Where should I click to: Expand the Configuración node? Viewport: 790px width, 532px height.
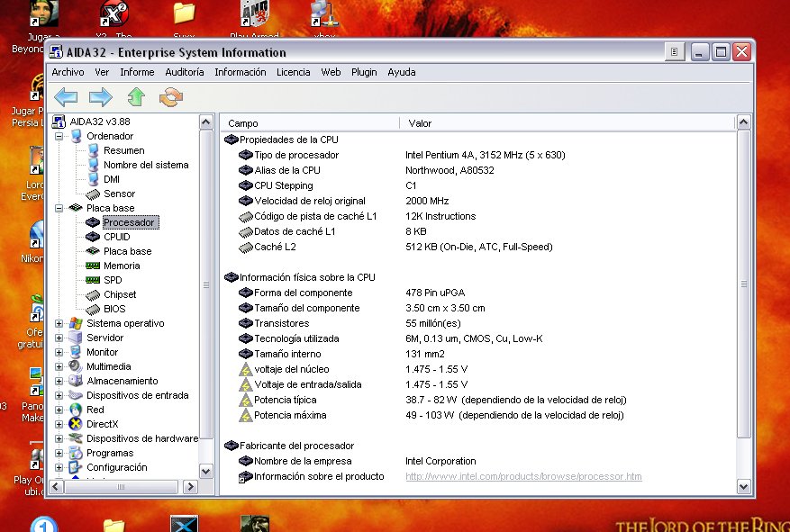click(x=59, y=467)
